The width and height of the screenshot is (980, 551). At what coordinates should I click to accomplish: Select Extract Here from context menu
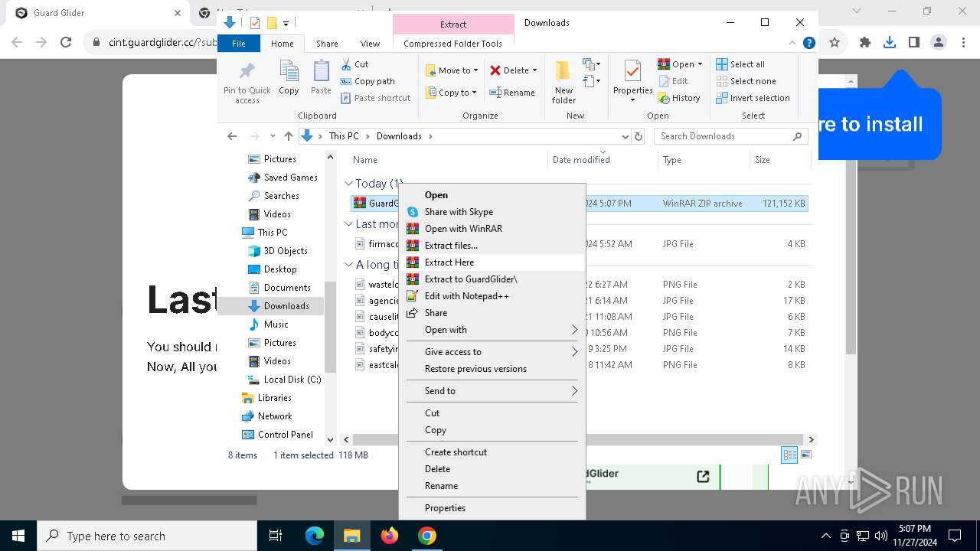tap(492, 262)
